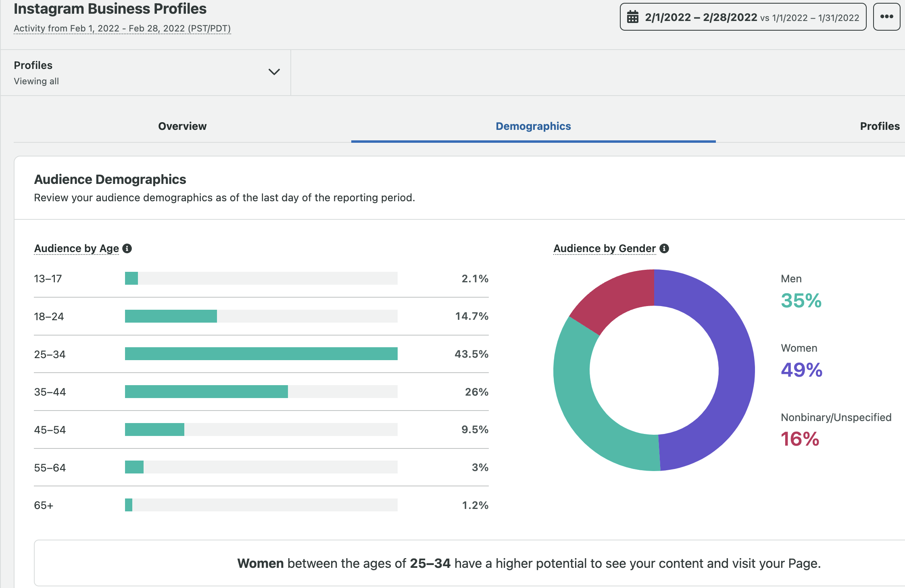Click info icon beside Audience by Age
Viewport: 905px width, 588px height.
[127, 248]
